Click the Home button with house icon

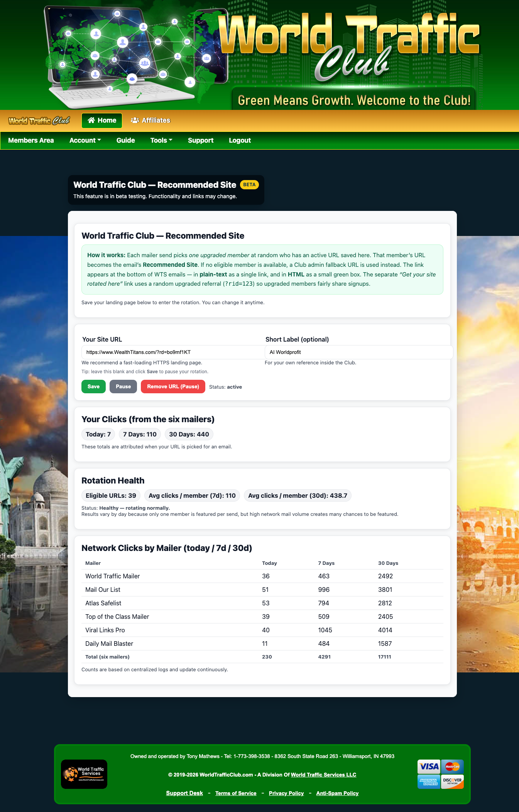[102, 121]
